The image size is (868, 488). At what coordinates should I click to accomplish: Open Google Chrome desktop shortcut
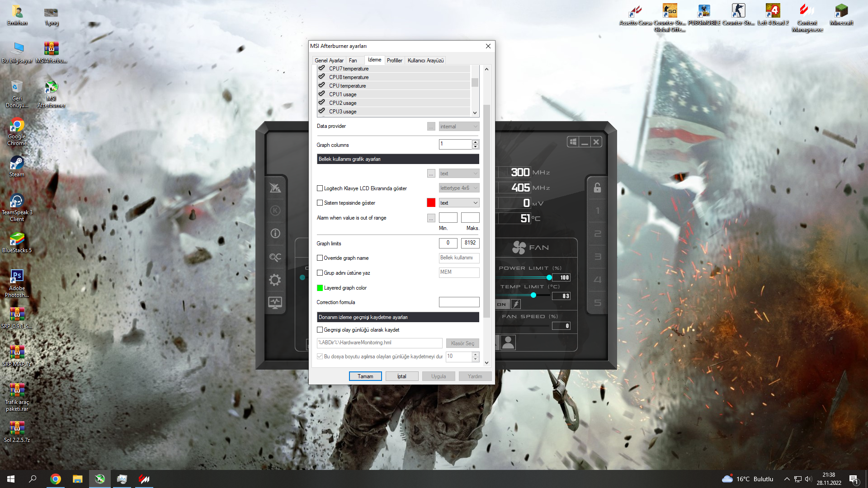(17, 132)
